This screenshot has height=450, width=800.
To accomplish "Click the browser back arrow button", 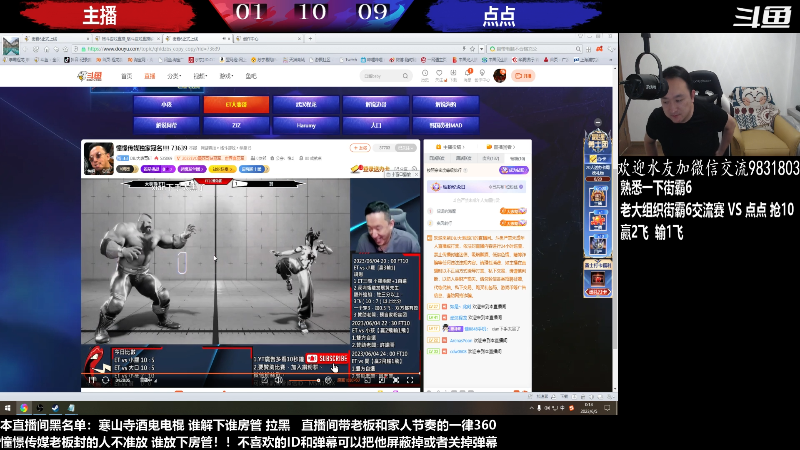I will pyautogui.click(x=24, y=49).
